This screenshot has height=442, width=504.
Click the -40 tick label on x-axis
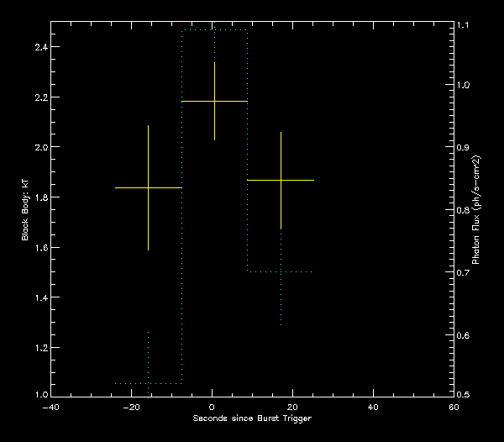pyautogui.click(x=50, y=407)
